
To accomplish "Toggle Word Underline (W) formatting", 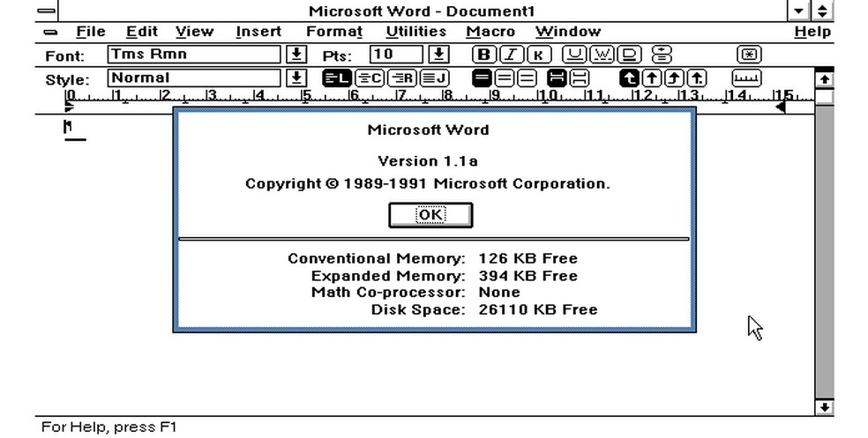I will 602,54.
